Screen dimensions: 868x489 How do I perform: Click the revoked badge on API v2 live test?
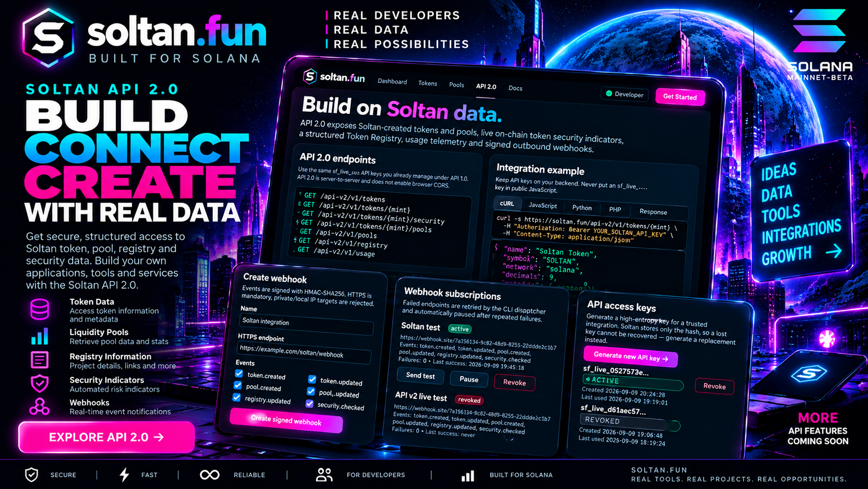tap(469, 400)
